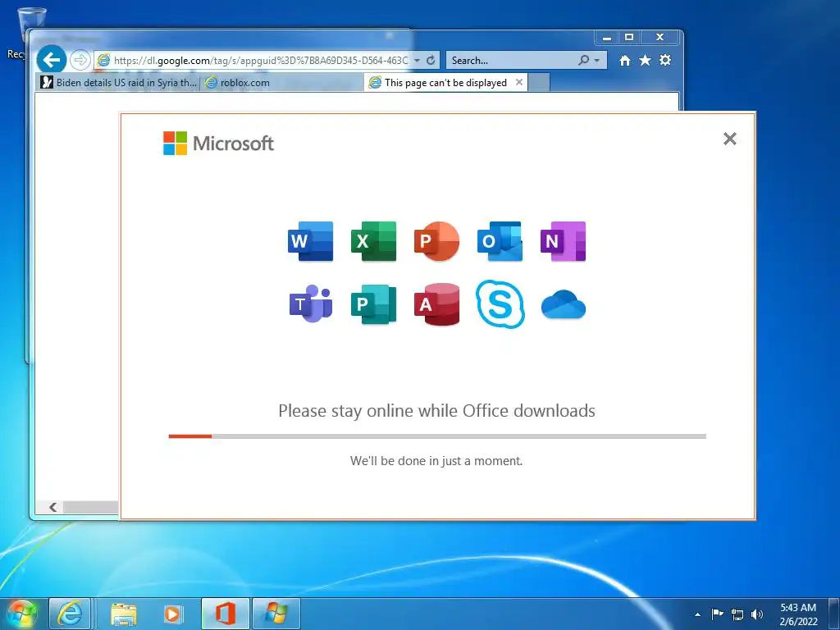Click the Windows flag taskbar button
The height and width of the screenshot is (630, 840).
click(276, 614)
